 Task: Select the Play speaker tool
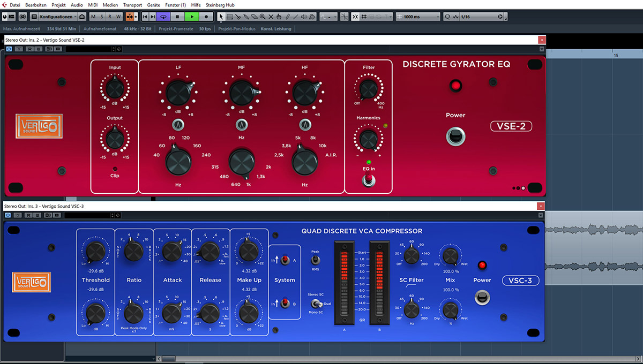pos(304,17)
